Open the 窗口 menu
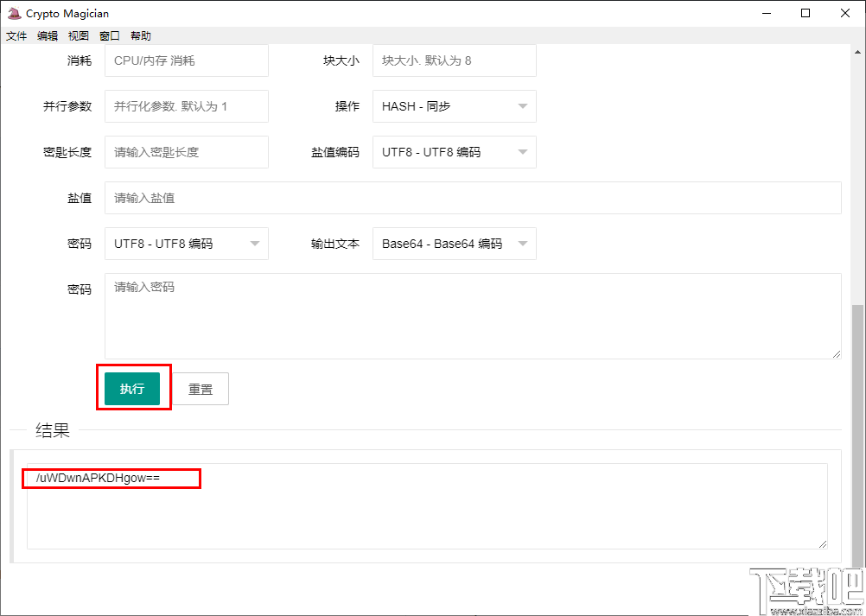 109,35
